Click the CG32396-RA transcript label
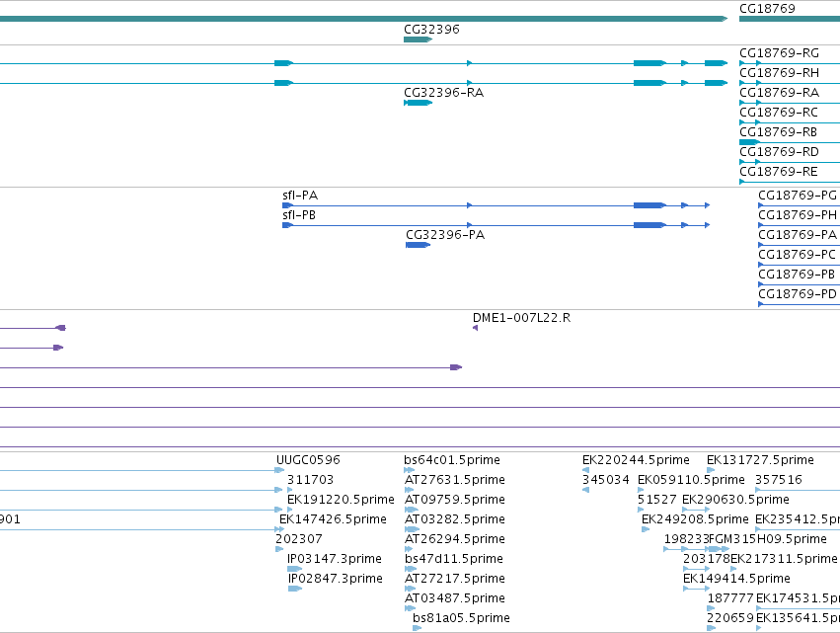Viewport: 840px width, 633px height. click(x=443, y=93)
